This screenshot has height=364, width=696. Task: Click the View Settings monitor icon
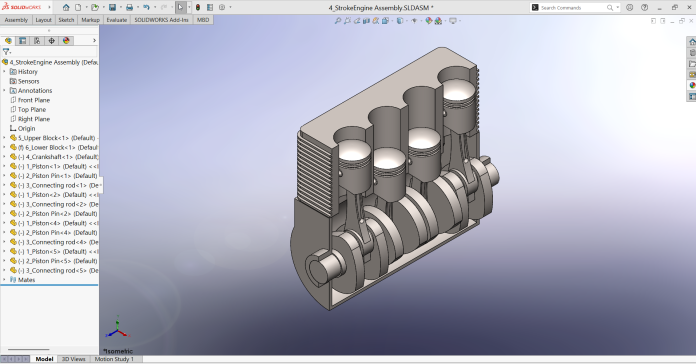[452, 20]
